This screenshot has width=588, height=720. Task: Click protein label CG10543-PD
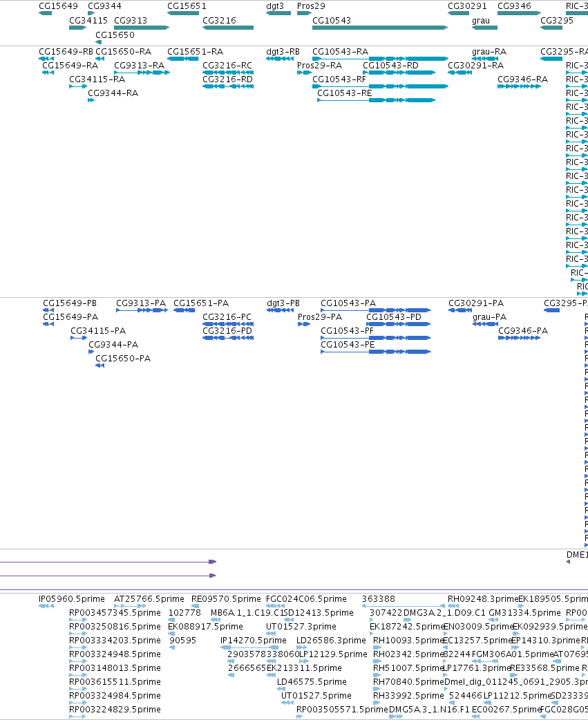coord(394,317)
